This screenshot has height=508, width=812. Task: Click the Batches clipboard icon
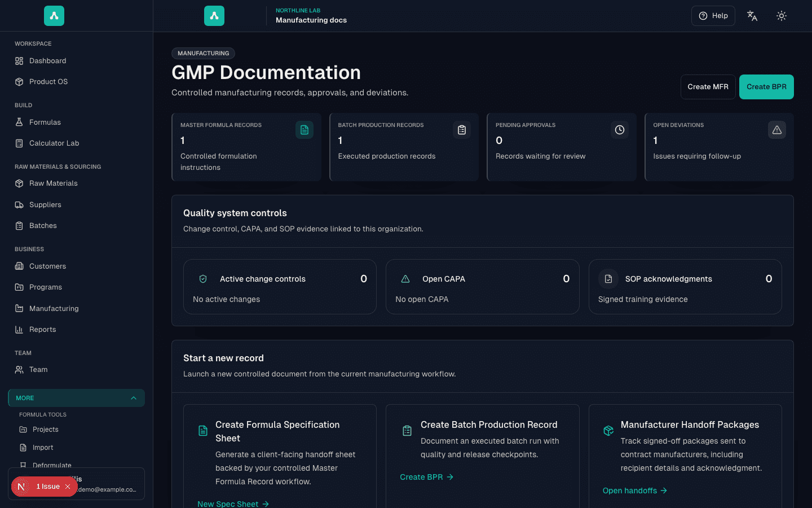19,226
